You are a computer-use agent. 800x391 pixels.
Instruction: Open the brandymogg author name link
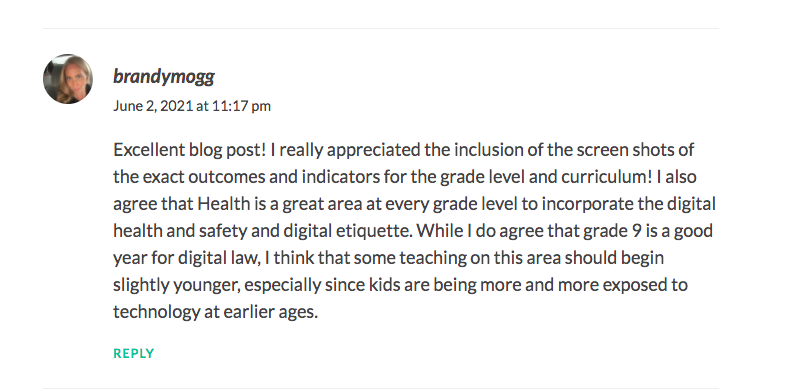point(164,76)
